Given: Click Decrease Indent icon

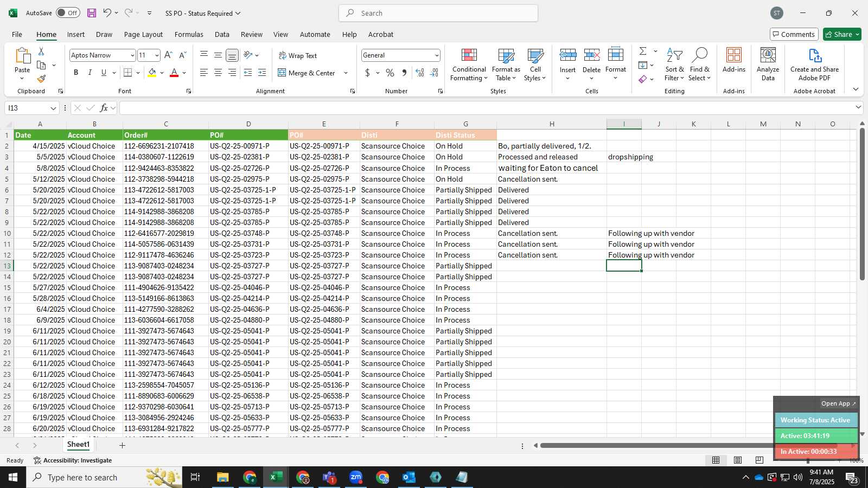Looking at the screenshot, I should point(248,73).
